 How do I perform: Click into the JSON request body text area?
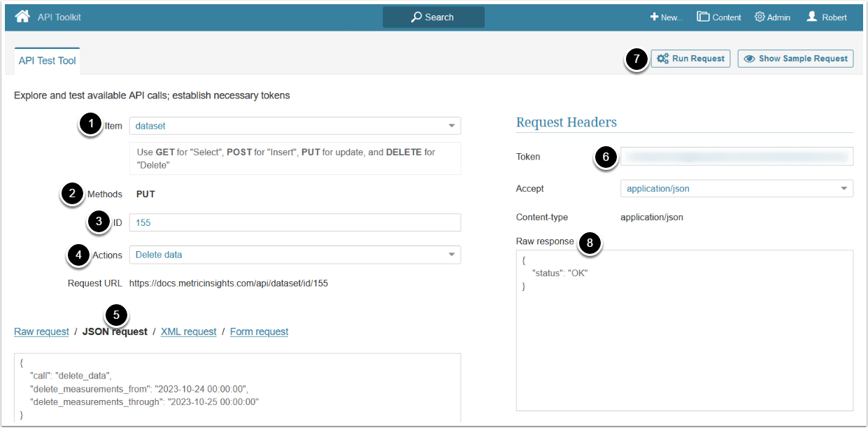point(237,388)
